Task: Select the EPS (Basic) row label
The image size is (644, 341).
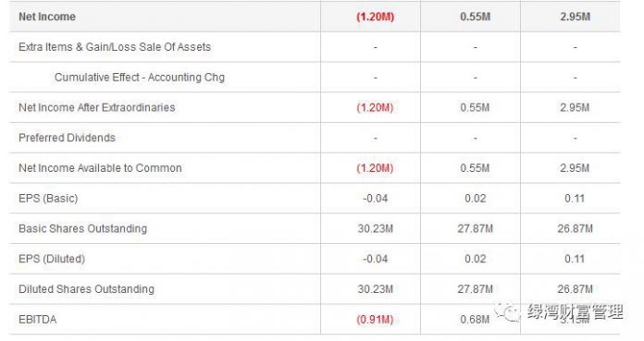Action: 48,198
